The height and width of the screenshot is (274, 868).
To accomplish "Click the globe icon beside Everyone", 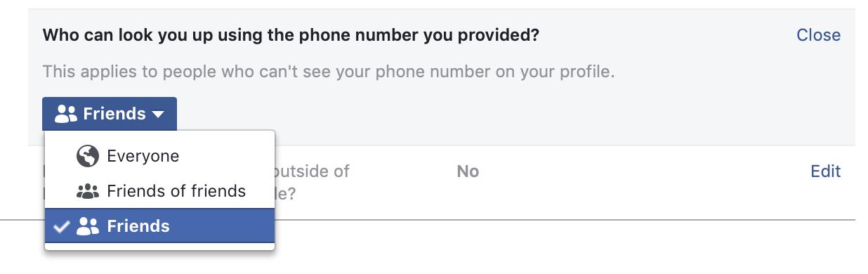I will click(x=88, y=157).
